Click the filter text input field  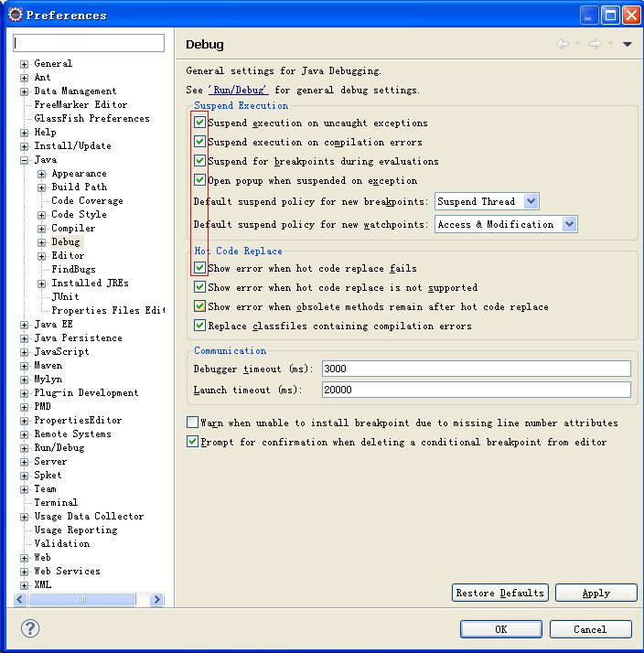[x=89, y=43]
